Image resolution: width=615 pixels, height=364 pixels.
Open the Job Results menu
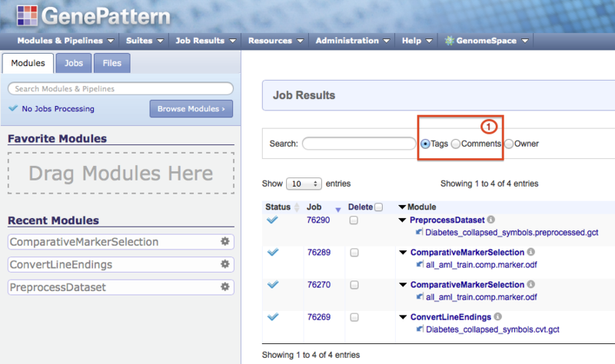(x=205, y=41)
